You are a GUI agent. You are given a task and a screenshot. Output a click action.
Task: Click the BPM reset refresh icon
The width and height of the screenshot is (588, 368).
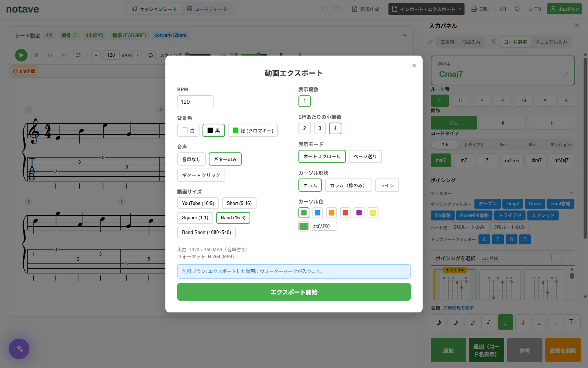[x=151, y=55]
